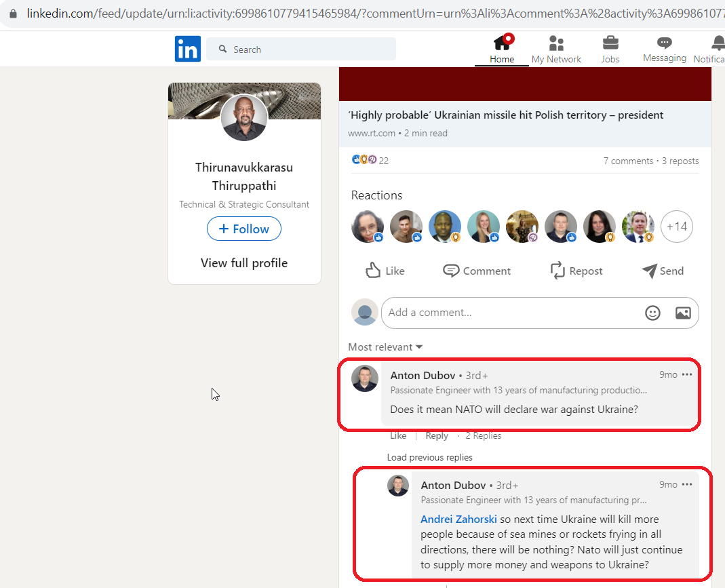The image size is (725, 588).
Task: Open three-dot menu on first comment
Action: (x=687, y=374)
